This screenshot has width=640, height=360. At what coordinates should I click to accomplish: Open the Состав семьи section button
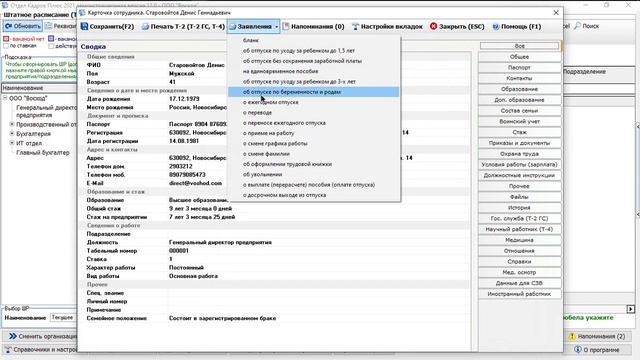click(519, 111)
